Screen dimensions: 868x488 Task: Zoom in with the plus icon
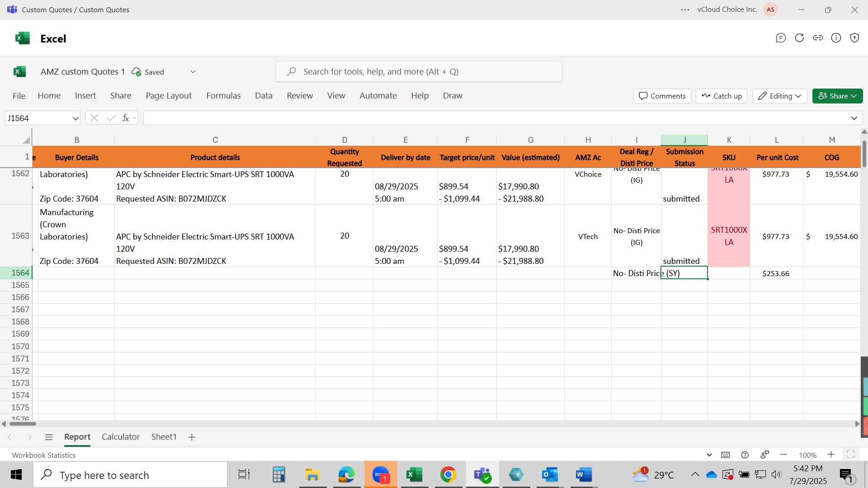tap(831, 455)
